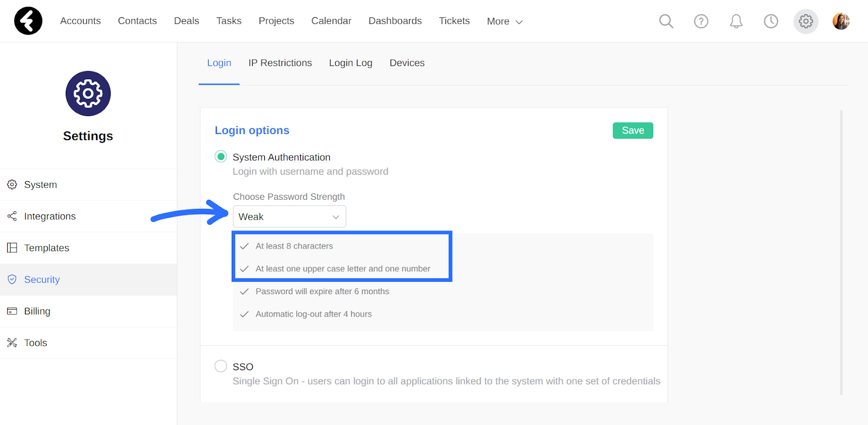Go to Dashboards in top navigation

[x=395, y=21]
